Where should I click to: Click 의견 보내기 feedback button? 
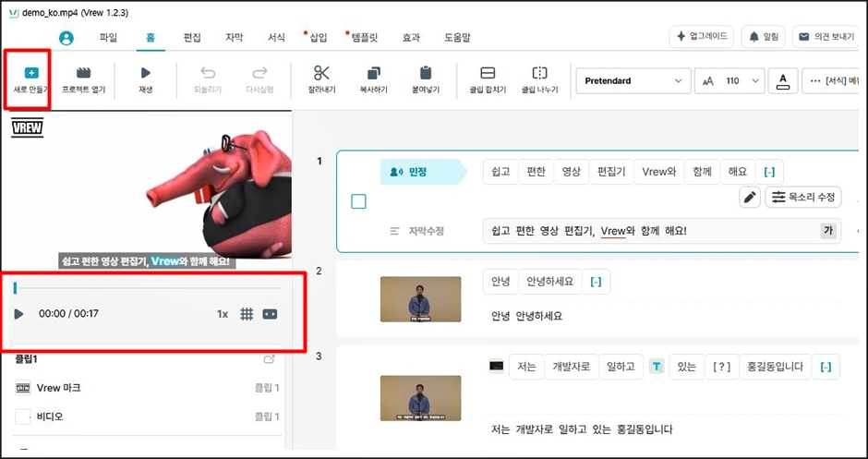pos(826,37)
